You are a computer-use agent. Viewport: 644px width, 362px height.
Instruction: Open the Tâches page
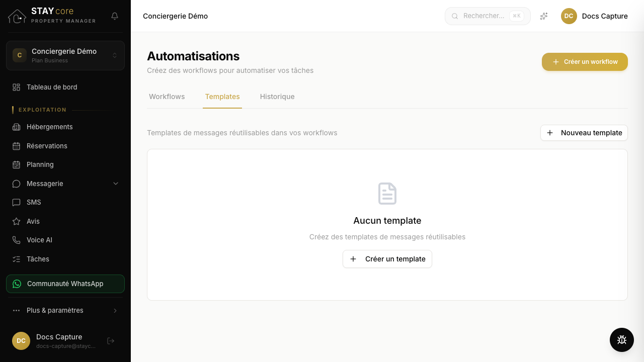tap(65, 259)
